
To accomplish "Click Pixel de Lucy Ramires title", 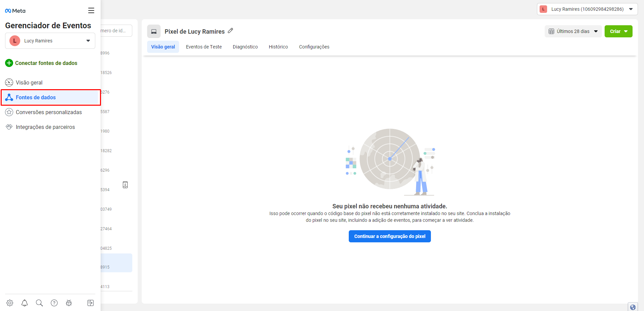I will [x=195, y=31].
